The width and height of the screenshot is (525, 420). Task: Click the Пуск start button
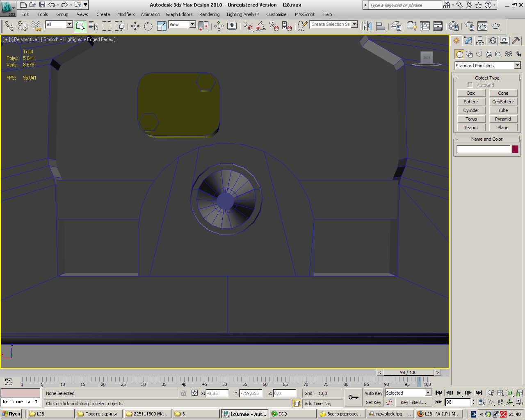(11, 414)
